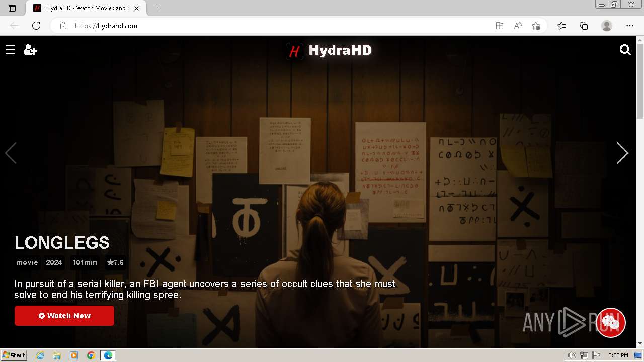The width and height of the screenshot is (644, 362).
Task: Open the browser apps grid icon
Action: [500, 26]
